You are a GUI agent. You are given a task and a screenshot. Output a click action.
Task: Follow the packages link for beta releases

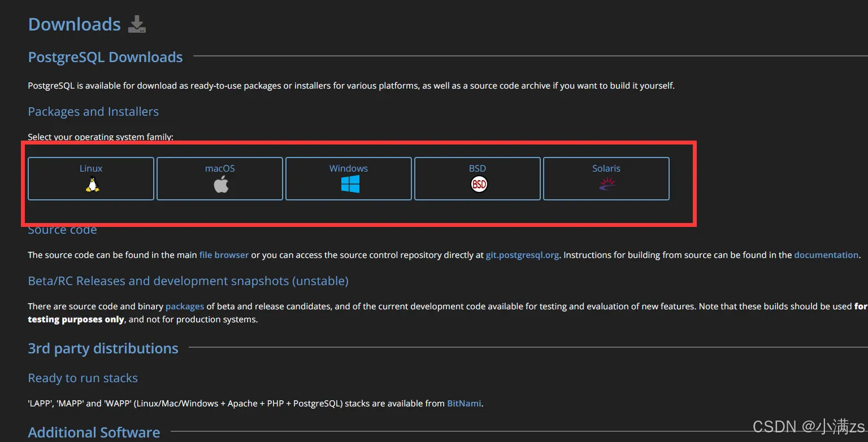pos(185,307)
